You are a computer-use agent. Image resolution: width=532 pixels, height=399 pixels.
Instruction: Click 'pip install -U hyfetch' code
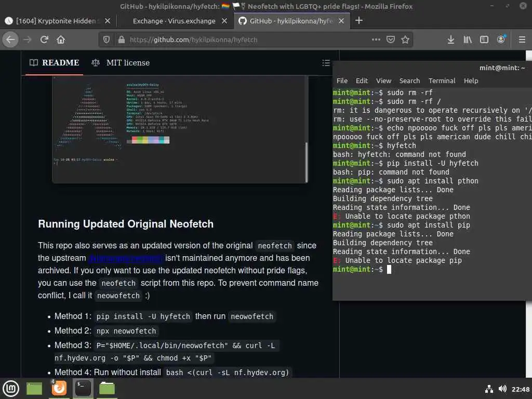pos(143,316)
